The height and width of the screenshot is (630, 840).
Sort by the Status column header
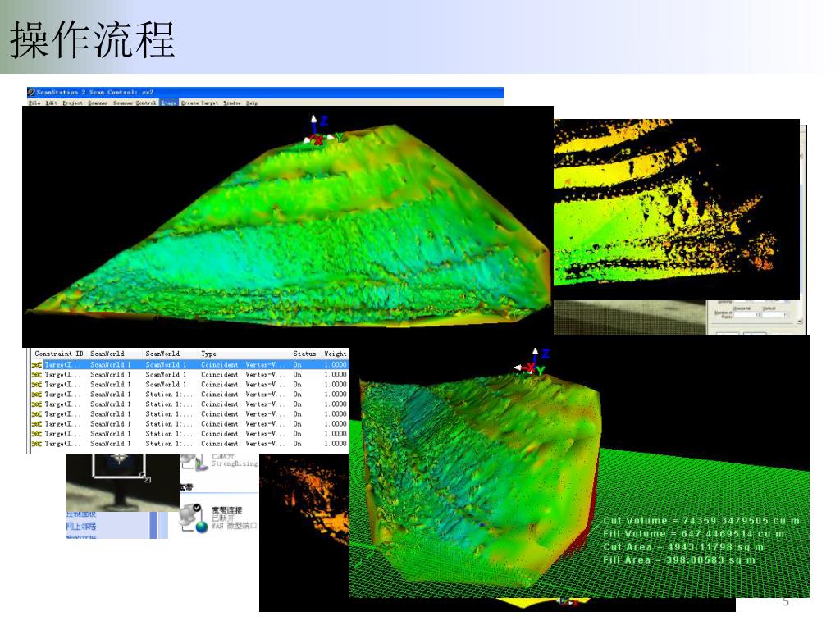tap(304, 354)
